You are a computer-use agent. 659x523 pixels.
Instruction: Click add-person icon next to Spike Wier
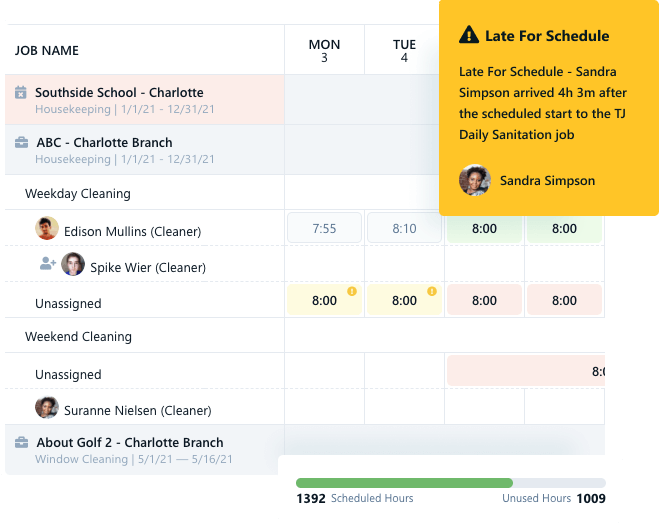pyautogui.click(x=47, y=265)
